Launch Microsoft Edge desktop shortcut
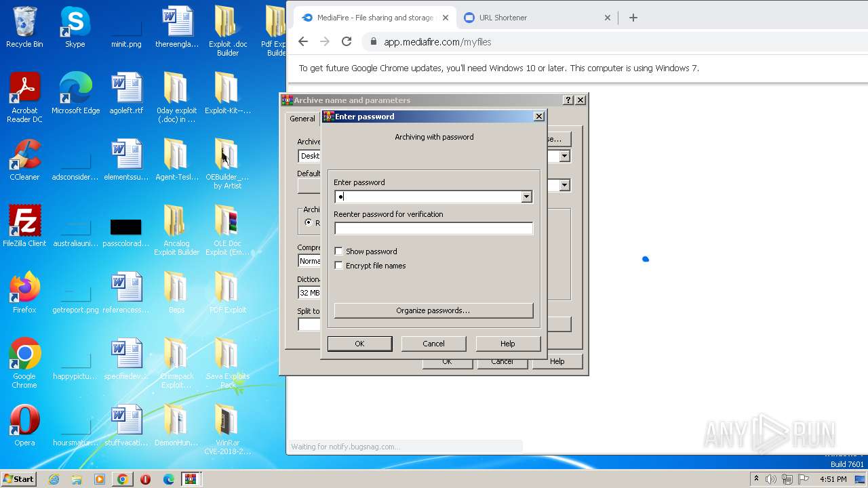Viewport: 868px width, 488px height. tap(75, 94)
